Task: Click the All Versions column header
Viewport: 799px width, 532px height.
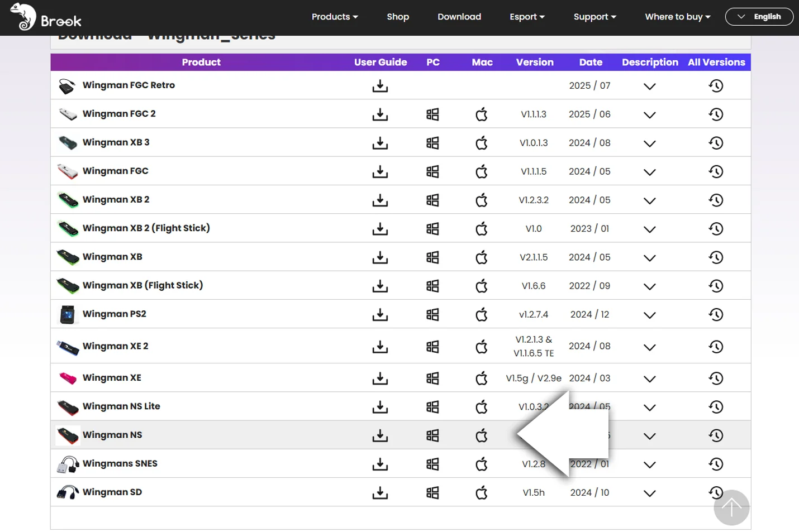Action: point(716,62)
